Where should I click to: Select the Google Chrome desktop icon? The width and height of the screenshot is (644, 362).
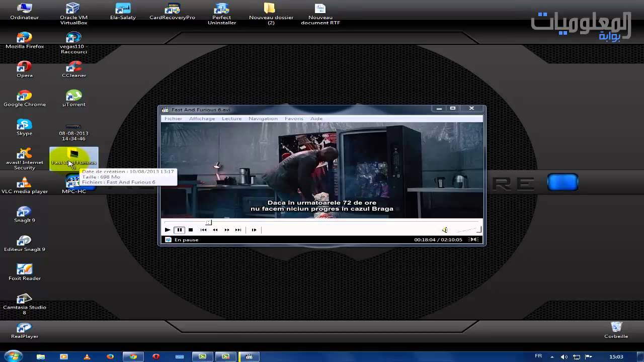24,99
